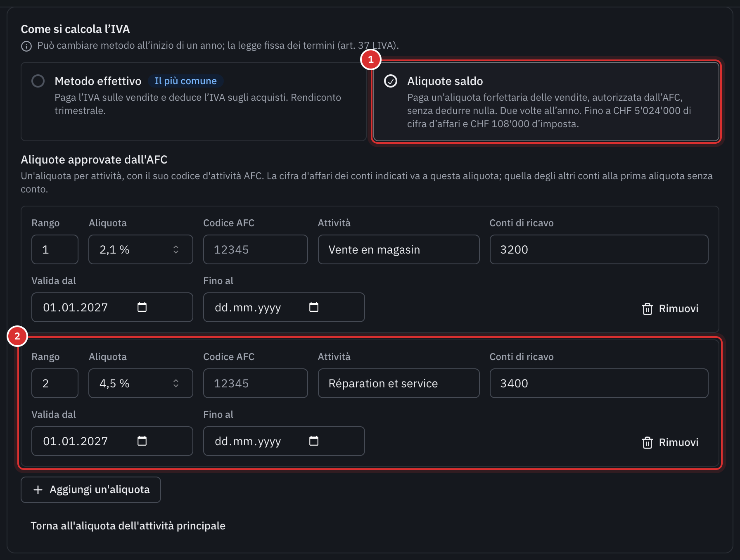Screen dimensions: 740x560
Task: Click the Come si calcola l'IVA heading
Action: point(75,29)
